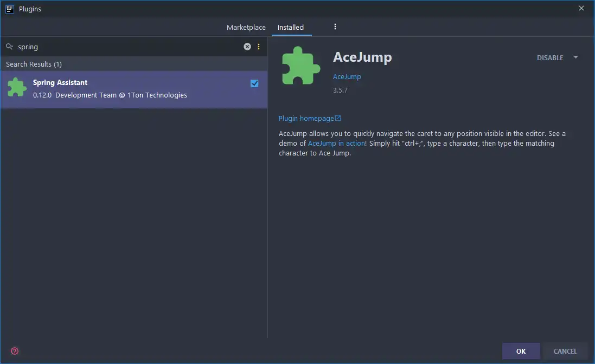Image resolution: width=595 pixels, height=364 pixels.
Task: Open search options three-dot menu
Action: [259, 47]
